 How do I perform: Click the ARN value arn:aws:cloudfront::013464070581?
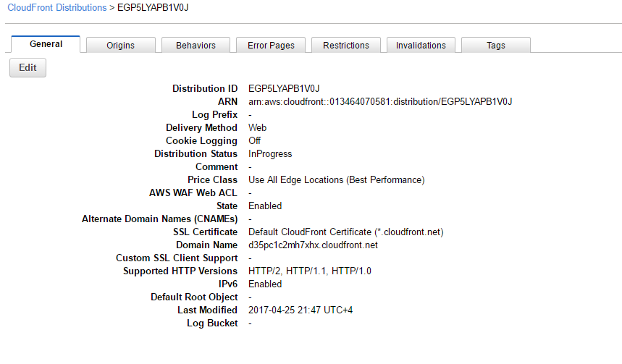click(x=380, y=101)
